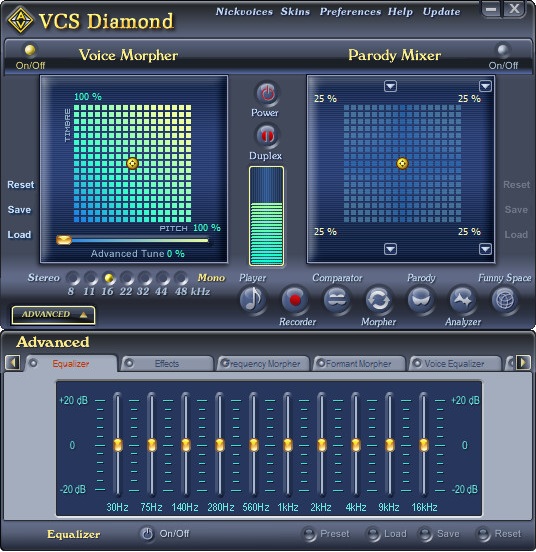
Task: Click the Equalizer Load knob icon
Action: (x=373, y=534)
